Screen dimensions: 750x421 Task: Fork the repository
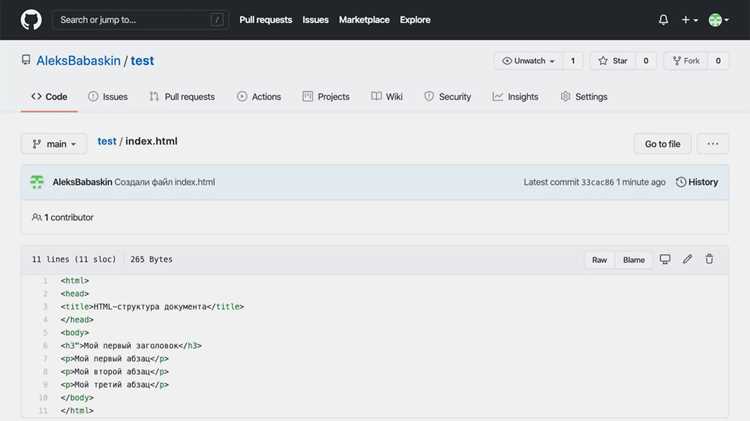pyautogui.click(x=685, y=61)
